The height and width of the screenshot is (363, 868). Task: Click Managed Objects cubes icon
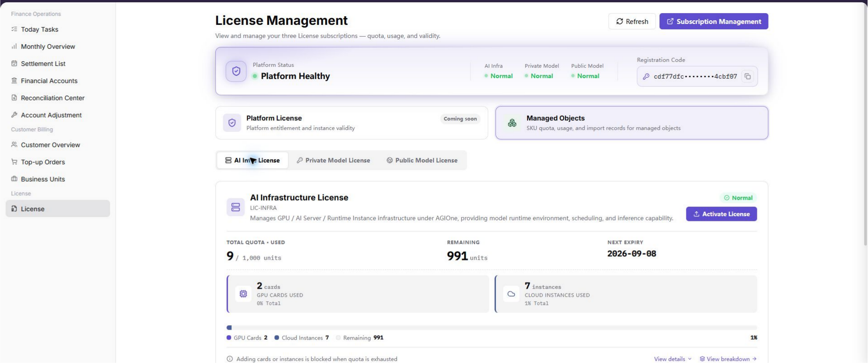(x=512, y=123)
